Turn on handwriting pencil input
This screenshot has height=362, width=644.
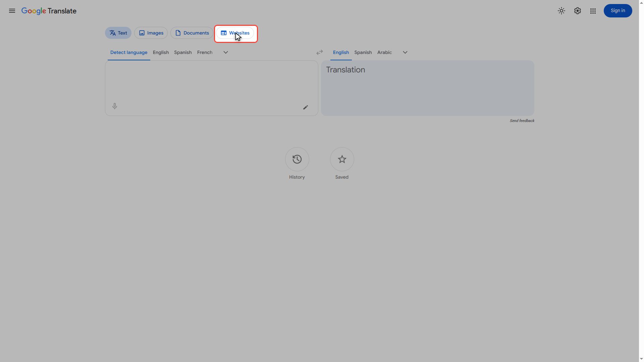click(306, 107)
